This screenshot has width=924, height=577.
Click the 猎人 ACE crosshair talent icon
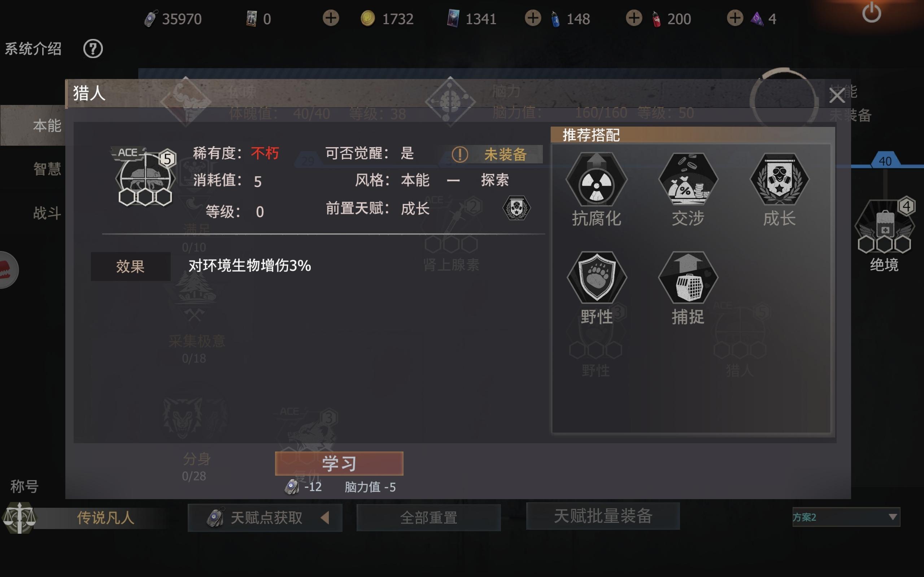coord(144,177)
